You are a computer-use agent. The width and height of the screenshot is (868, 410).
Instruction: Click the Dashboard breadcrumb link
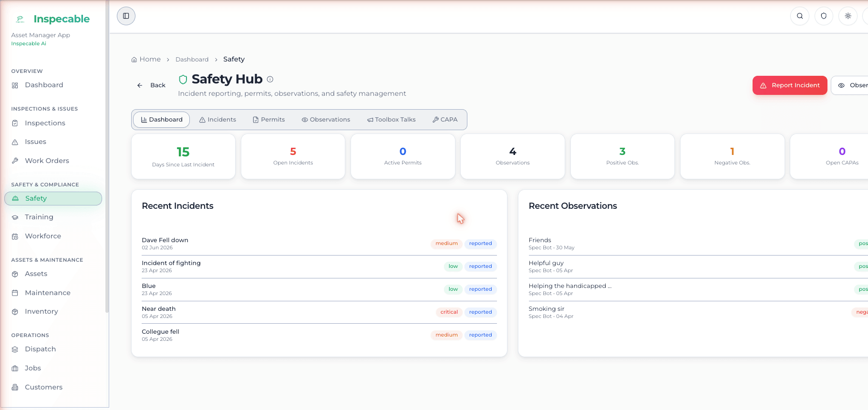pos(192,60)
